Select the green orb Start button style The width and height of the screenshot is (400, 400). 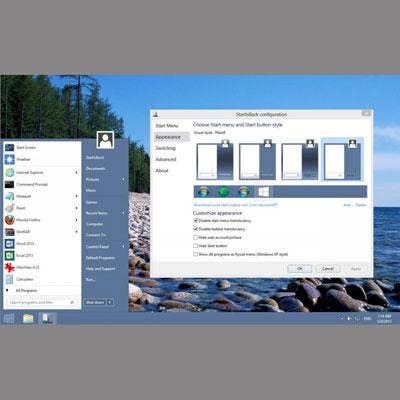pos(223,192)
